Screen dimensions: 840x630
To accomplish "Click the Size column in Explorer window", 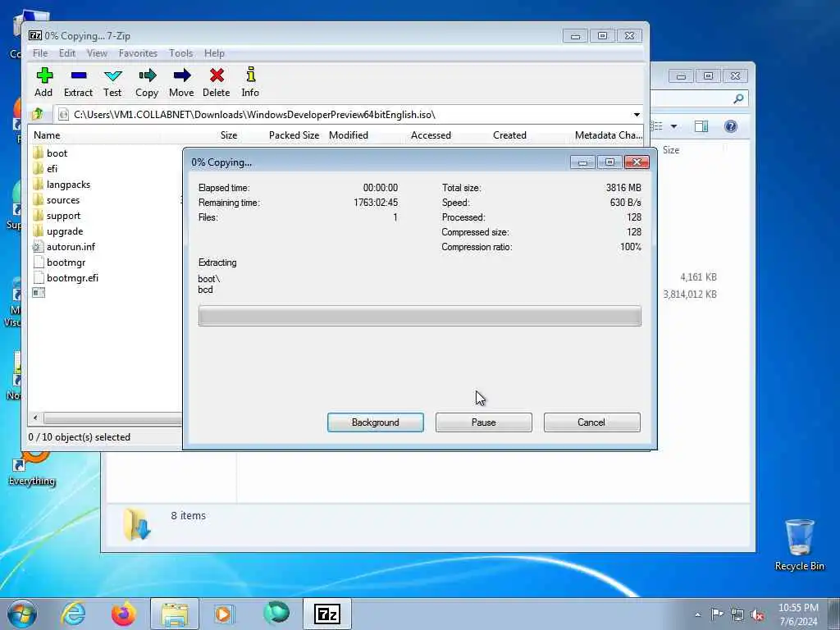I will [671, 150].
